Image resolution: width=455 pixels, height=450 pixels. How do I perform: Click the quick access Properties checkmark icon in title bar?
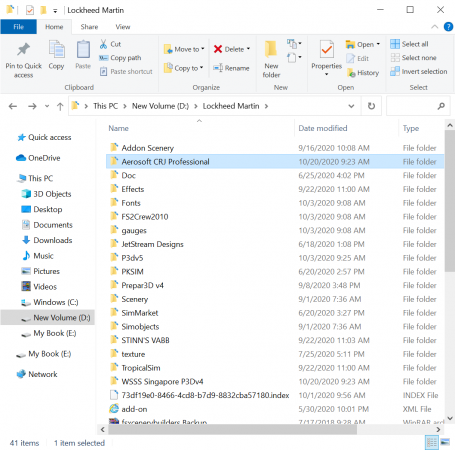click(30, 10)
